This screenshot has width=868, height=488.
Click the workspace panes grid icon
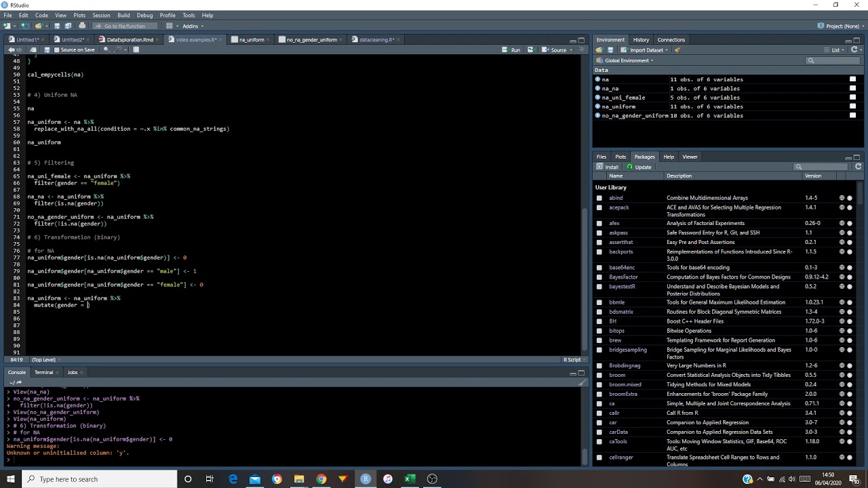tap(169, 26)
